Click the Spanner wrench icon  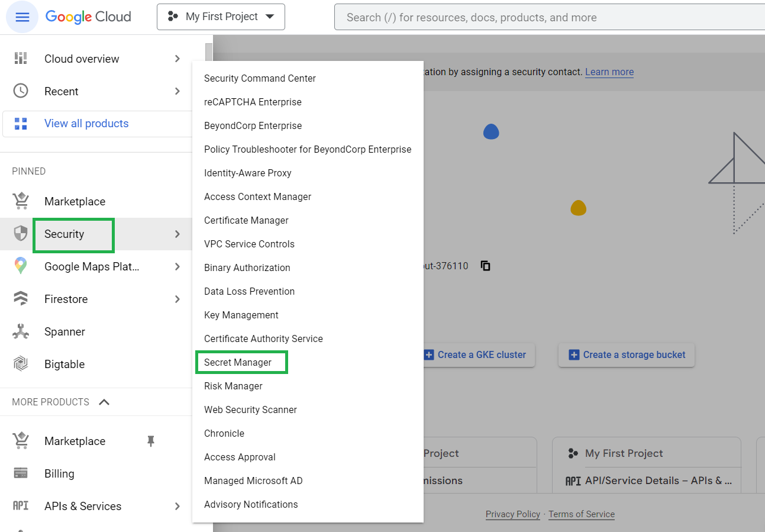click(21, 331)
